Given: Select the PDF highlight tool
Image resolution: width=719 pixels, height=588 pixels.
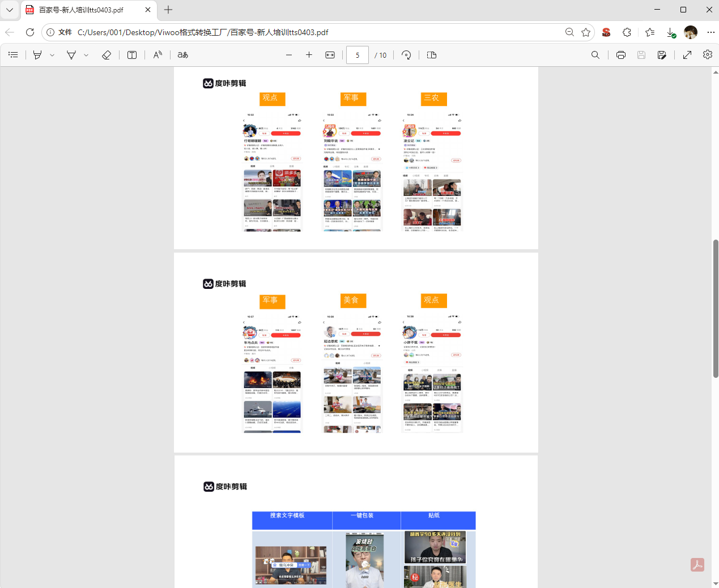Looking at the screenshot, I should (37, 55).
